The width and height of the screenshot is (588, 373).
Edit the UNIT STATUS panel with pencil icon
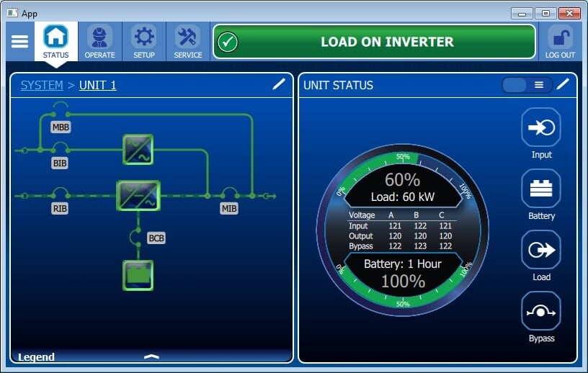563,84
